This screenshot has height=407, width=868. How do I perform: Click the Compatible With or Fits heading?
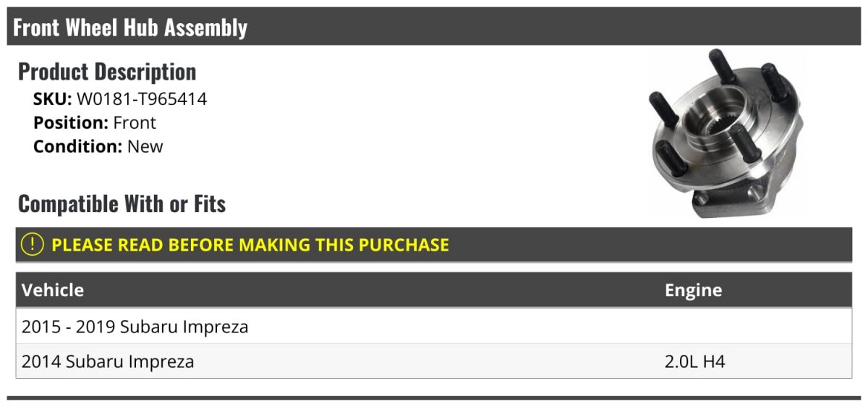point(122,204)
